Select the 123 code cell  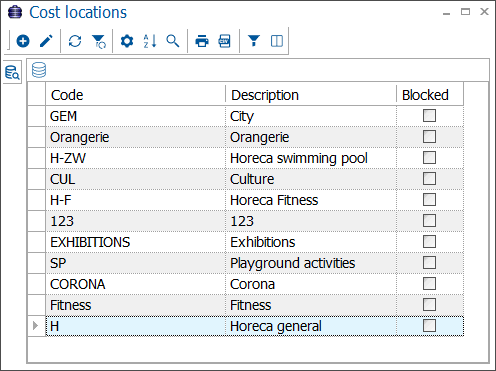[x=135, y=221]
